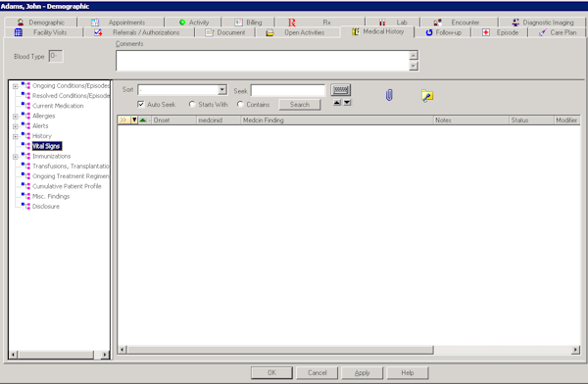Image resolution: width=588 pixels, height=384 pixels.
Task: Select Cumulative Patient Profile item
Action: 67,186
